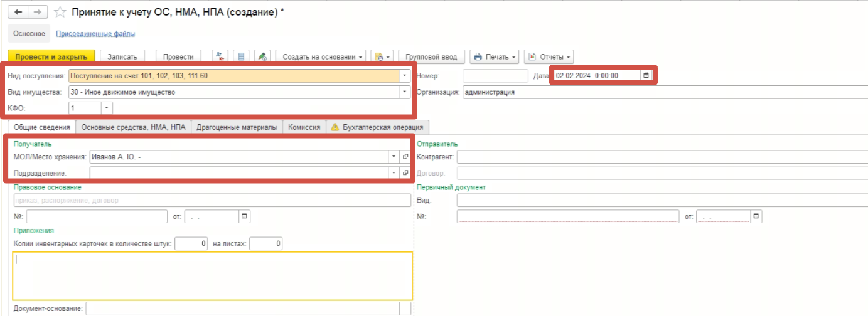Open the date calendar picker icon
868x316 pixels.
tap(646, 75)
